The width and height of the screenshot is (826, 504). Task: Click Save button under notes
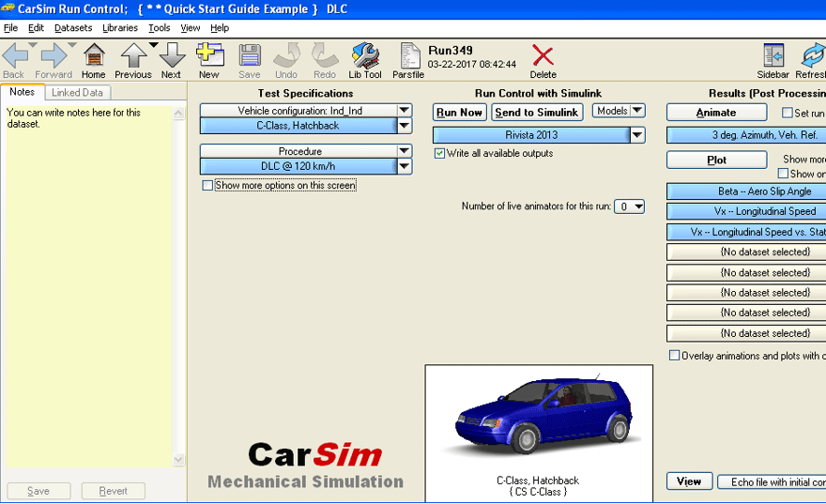tap(38, 492)
